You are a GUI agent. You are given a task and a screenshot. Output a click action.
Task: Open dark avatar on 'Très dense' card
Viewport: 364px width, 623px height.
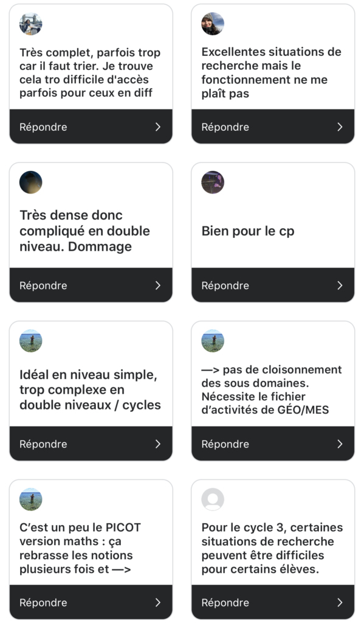[30, 183]
